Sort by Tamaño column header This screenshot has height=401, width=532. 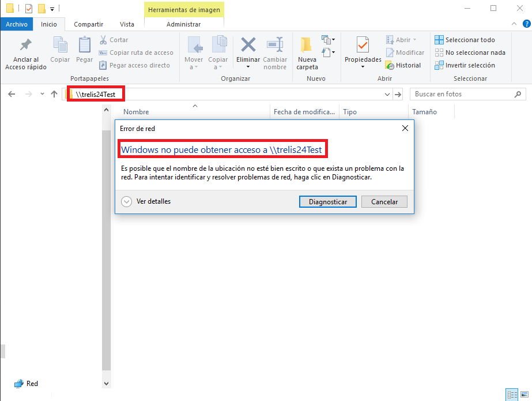point(424,112)
